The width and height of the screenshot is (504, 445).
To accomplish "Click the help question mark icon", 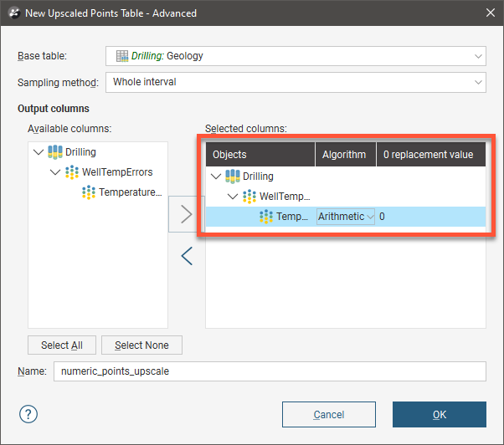I will pos(28,414).
